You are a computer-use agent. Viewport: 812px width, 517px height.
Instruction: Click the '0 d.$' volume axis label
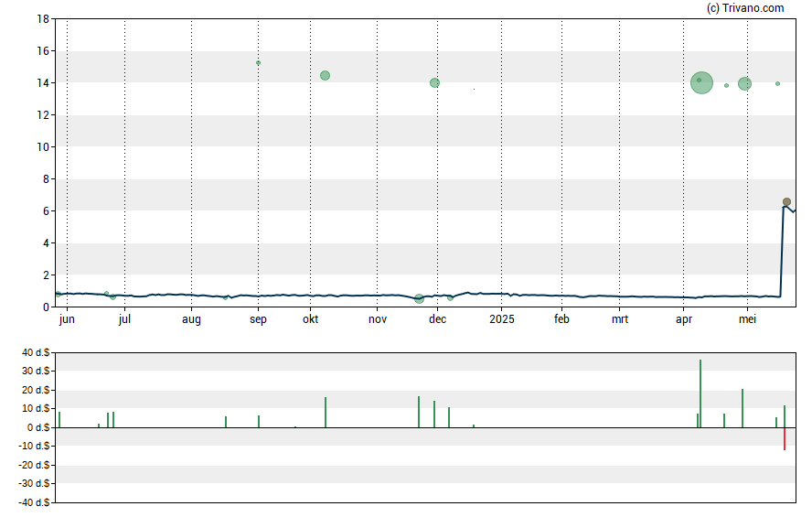point(38,428)
